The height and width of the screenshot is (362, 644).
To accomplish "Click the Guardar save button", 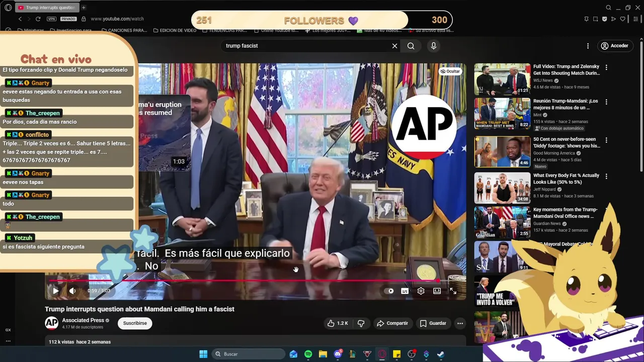I will click(x=433, y=323).
